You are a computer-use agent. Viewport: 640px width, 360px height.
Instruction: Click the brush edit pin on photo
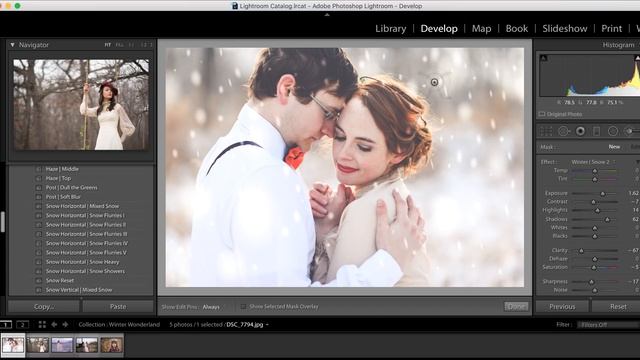[434, 82]
